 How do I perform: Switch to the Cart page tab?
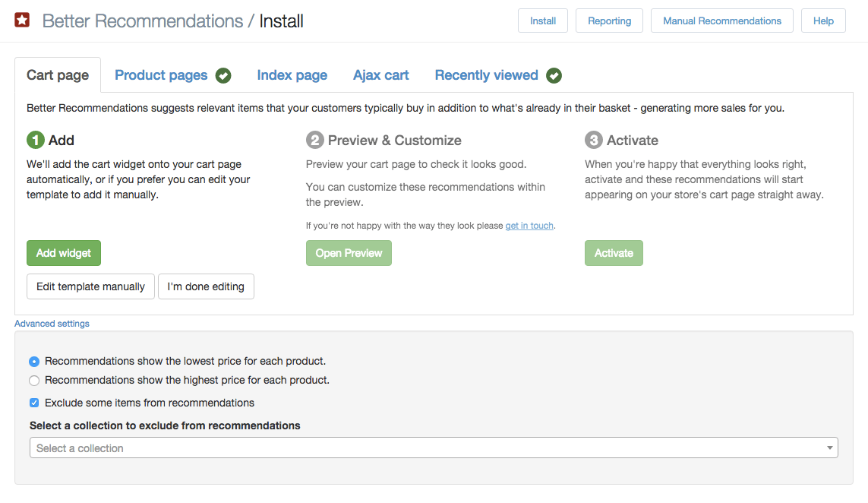tap(58, 75)
